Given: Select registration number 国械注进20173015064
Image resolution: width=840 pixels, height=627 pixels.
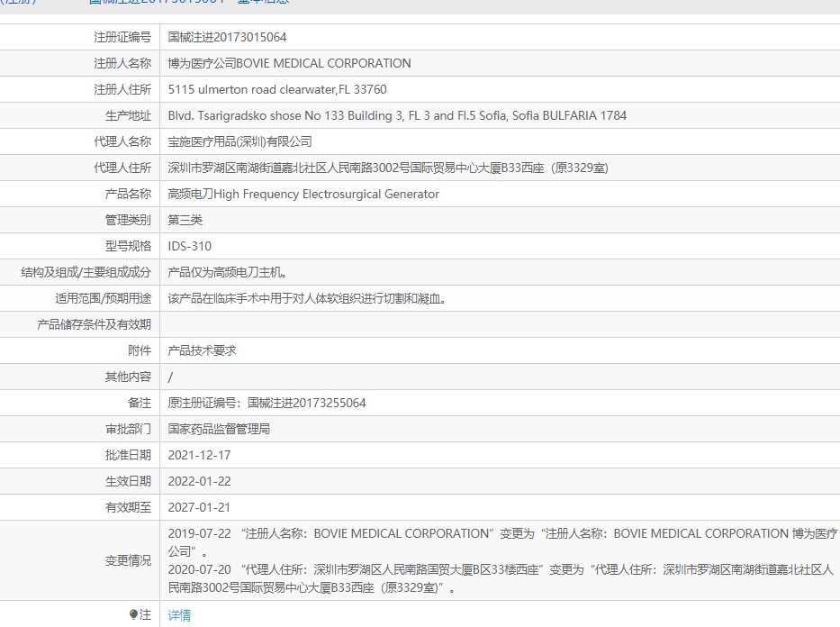Looking at the screenshot, I should coord(227,37).
